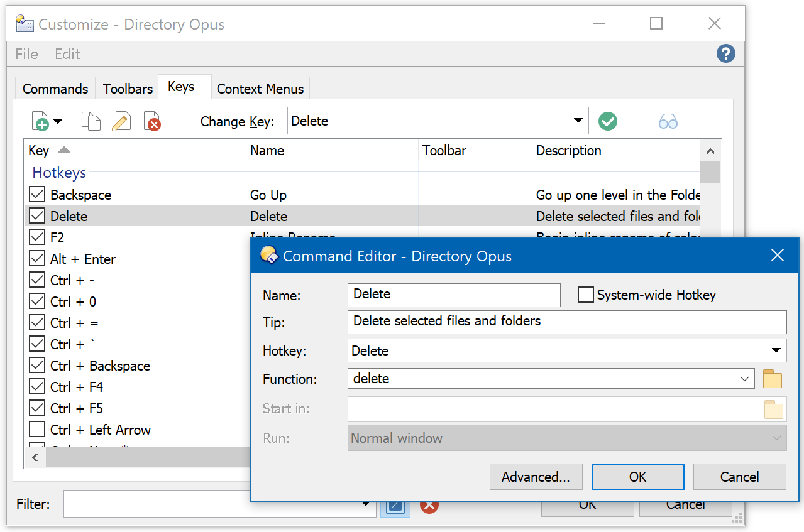This screenshot has height=532, width=804.
Task: Click the Hotkeys group heading
Action: tap(59, 173)
